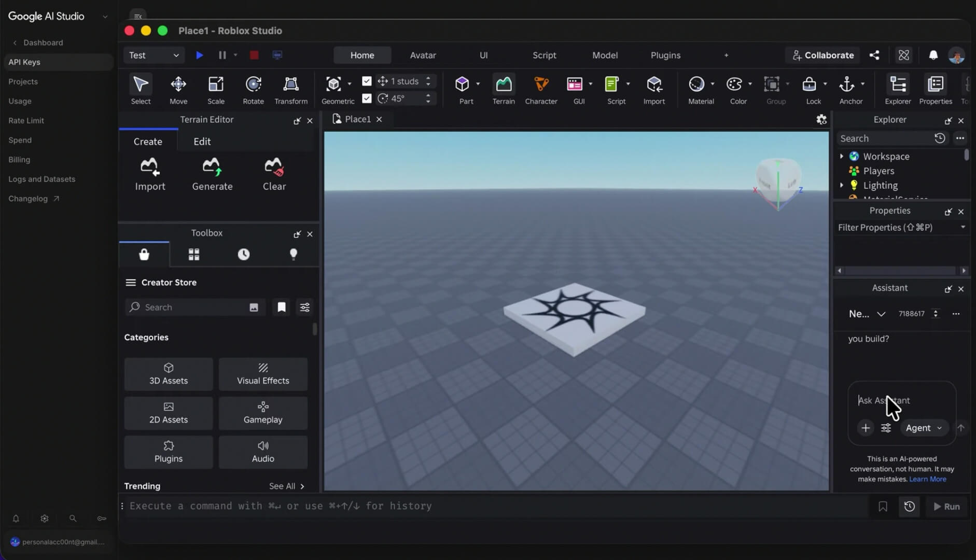This screenshot has height=560, width=976.
Task: Add a GUI element
Action: [575, 89]
